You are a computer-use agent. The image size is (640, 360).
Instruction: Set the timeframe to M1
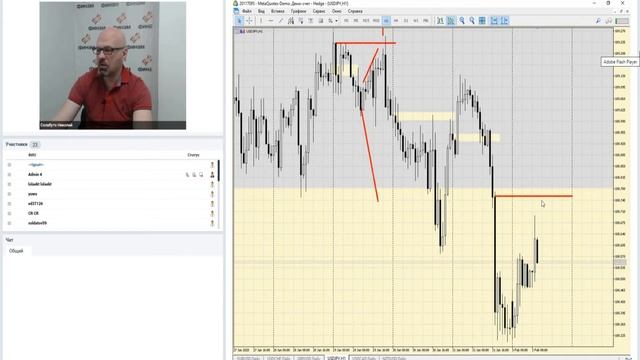coord(346,21)
